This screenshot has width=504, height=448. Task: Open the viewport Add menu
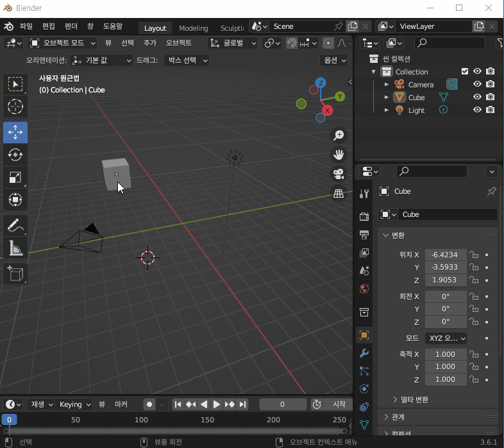[x=150, y=43]
